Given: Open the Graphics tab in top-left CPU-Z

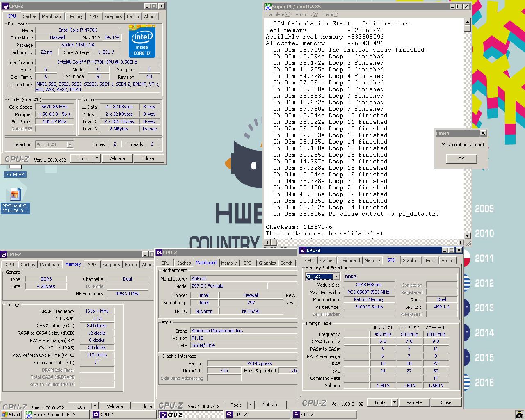Looking at the screenshot, I should pos(113,16).
